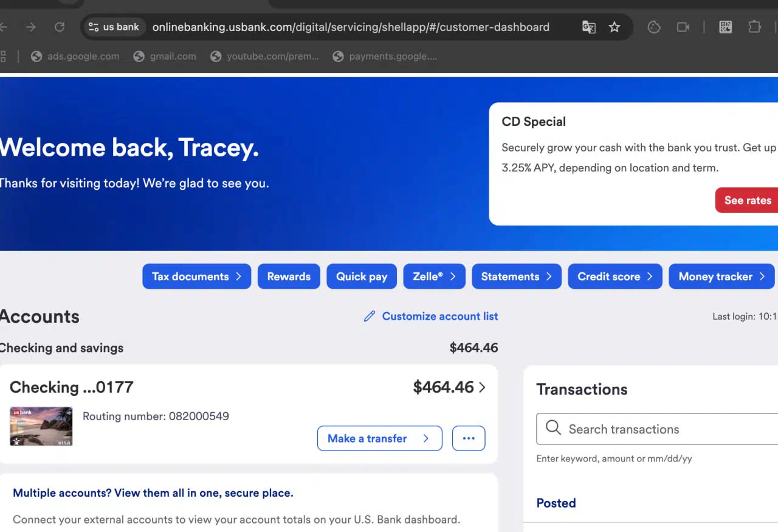
Task: Click the video camera extension icon
Action: (x=683, y=27)
